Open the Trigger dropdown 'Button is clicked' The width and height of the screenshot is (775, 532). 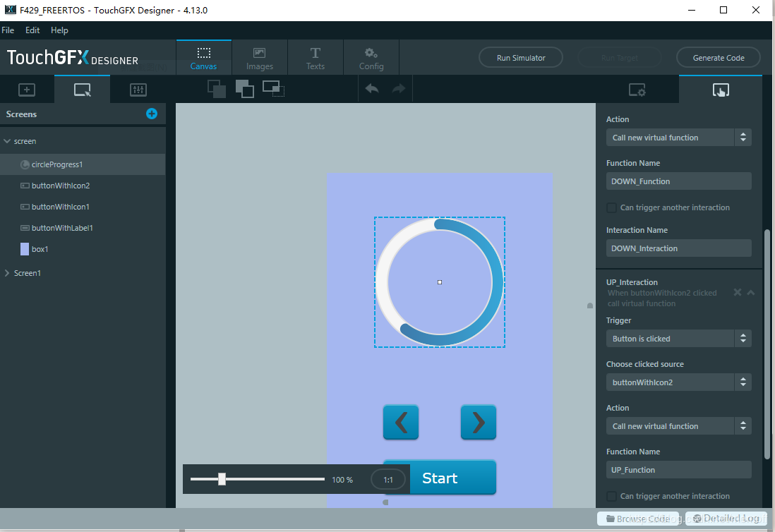678,339
